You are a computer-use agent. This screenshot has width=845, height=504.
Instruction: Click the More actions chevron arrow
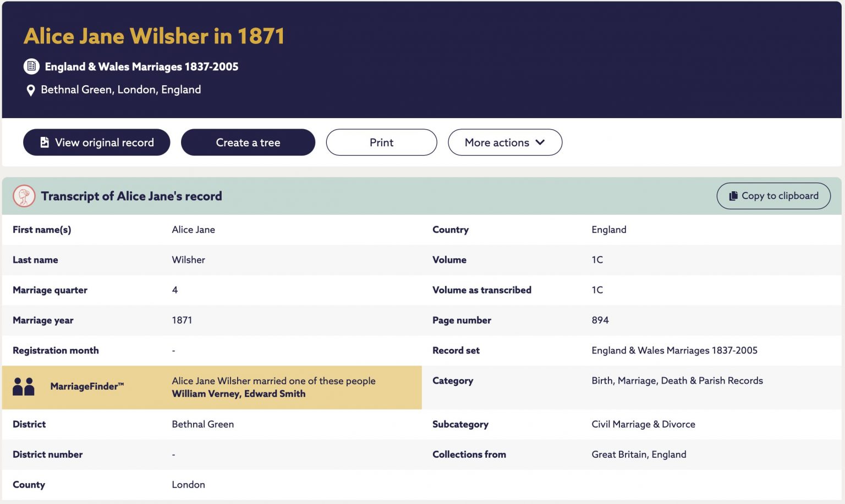540,142
